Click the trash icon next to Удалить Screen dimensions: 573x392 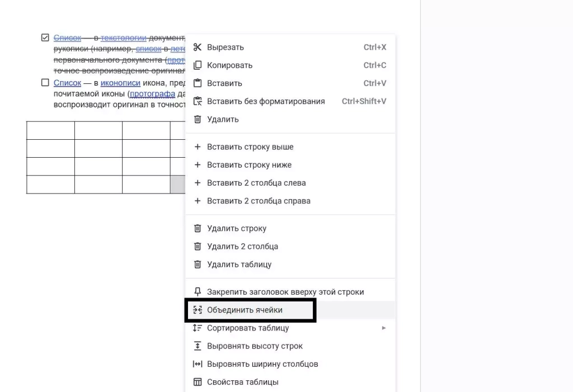[197, 119]
